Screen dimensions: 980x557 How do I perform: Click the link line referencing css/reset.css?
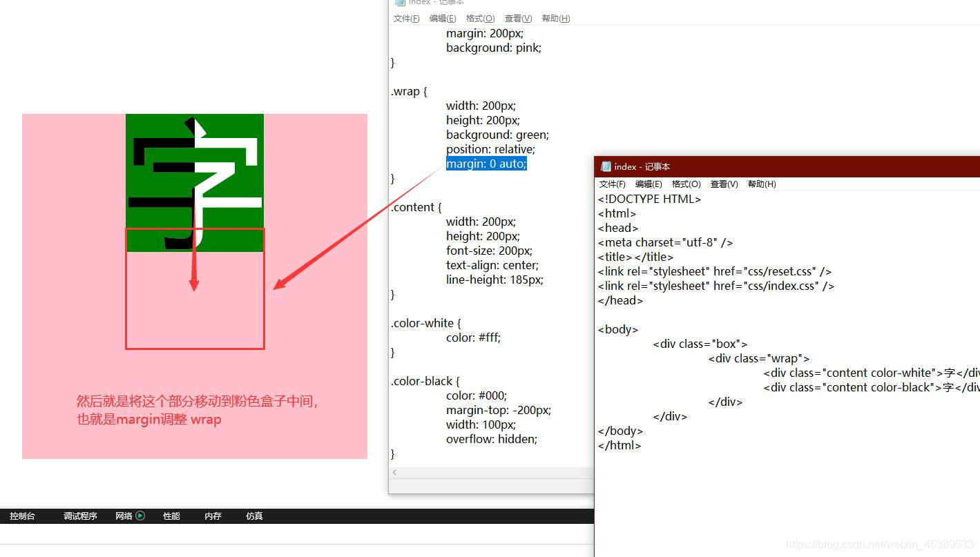[715, 271]
